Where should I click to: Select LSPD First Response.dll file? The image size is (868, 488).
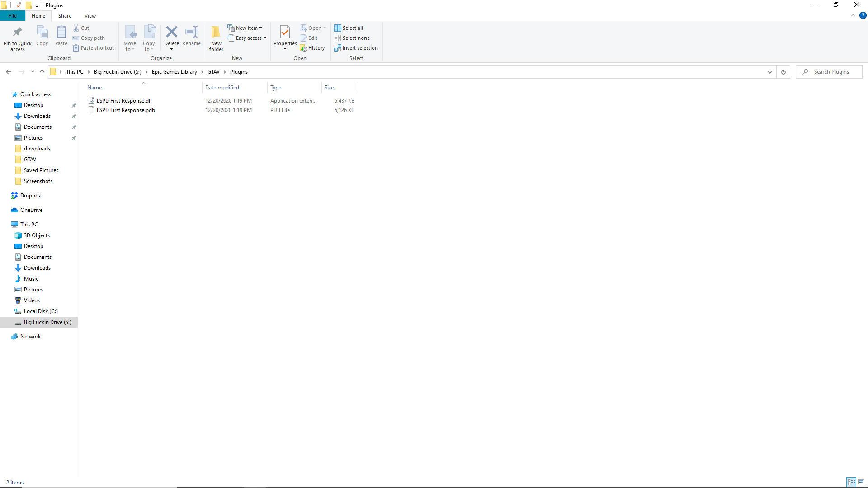pos(124,101)
